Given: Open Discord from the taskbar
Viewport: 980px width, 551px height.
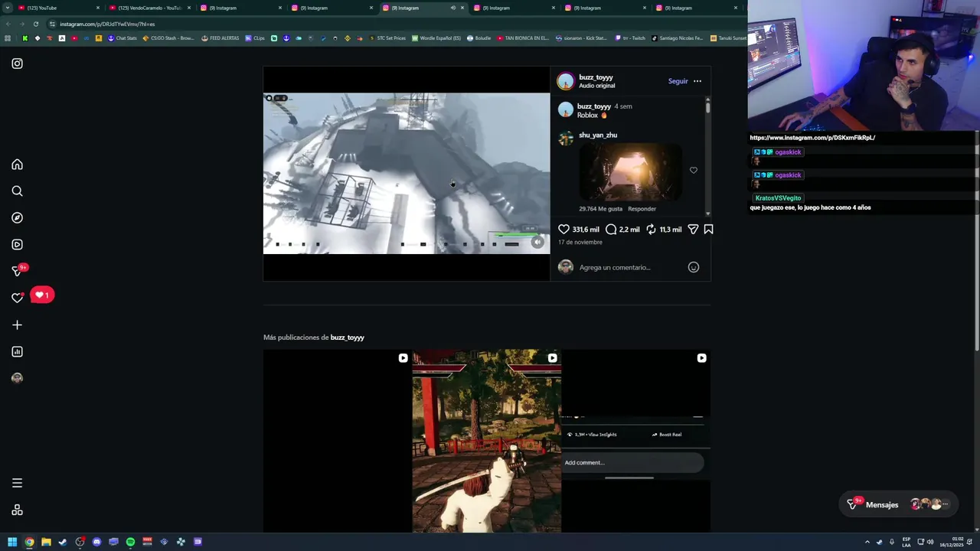Looking at the screenshot, I should pos(96,542).
